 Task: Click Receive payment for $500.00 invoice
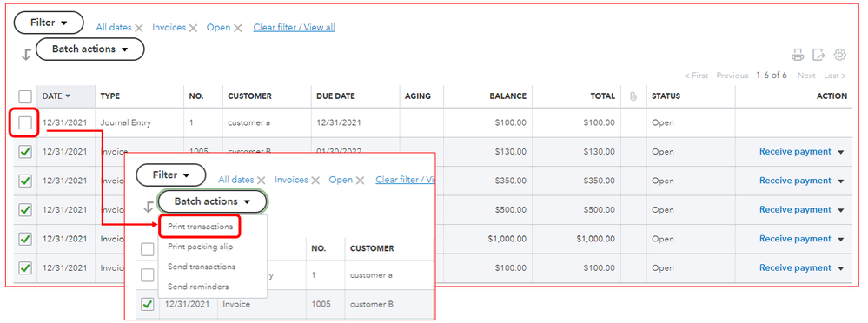tap(795, 209)
